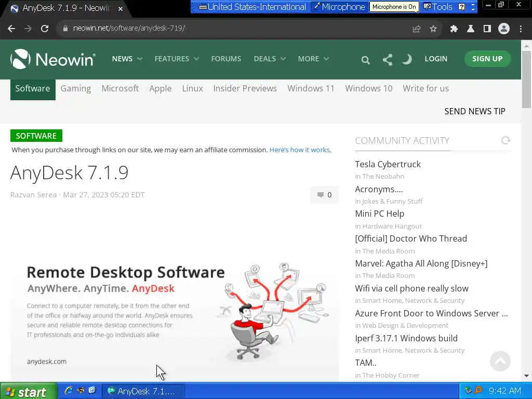
Task: Select the Windows 11 tab
Action: click(x=311, y=88)
